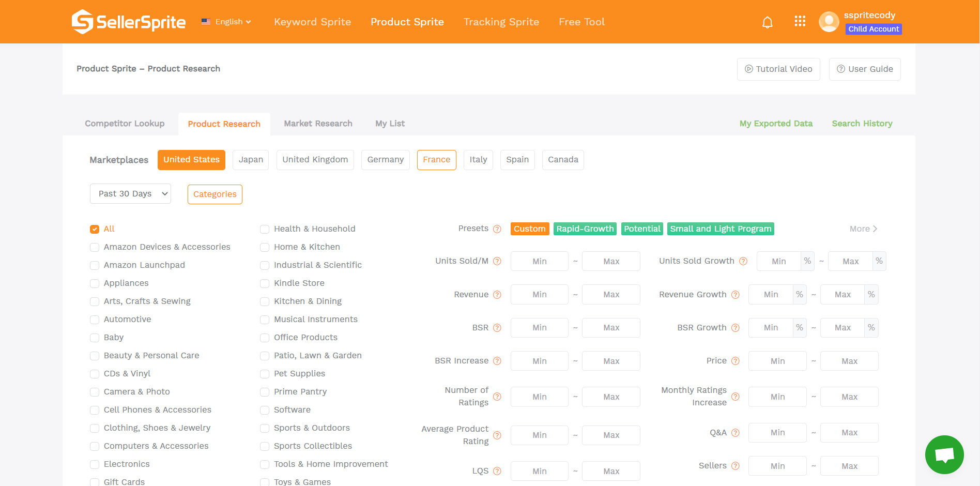Open the green chat support bubble
980x486 pixels.
944,454
